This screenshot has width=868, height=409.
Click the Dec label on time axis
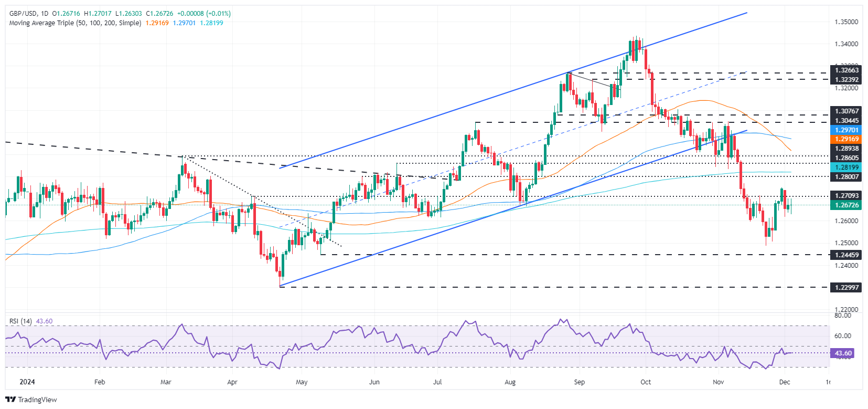784,382
